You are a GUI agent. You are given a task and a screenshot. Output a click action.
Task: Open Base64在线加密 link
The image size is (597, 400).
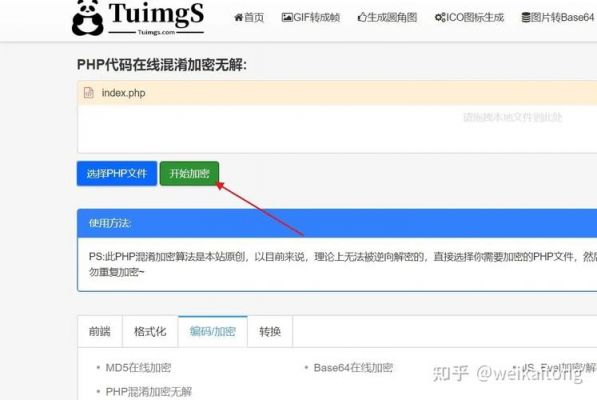(353, 368)
